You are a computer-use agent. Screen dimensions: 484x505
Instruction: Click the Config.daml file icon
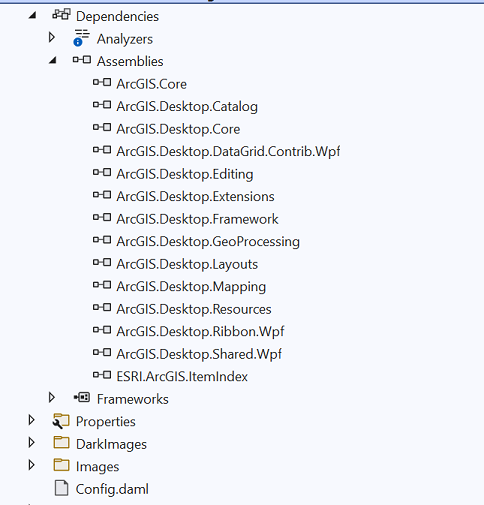[61, 488]
